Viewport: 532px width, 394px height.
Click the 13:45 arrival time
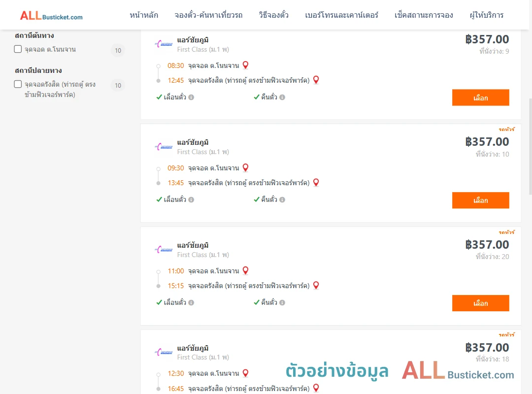(x=176, y=183)
